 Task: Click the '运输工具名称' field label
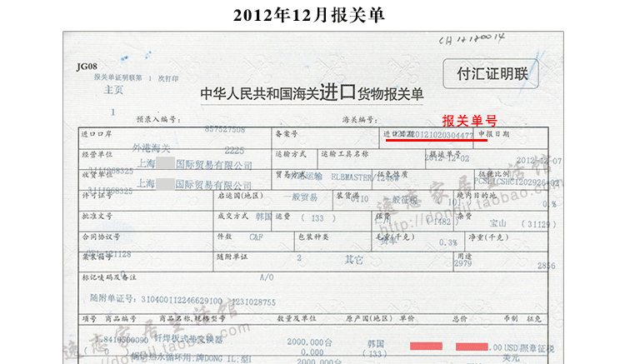[345, 154]
